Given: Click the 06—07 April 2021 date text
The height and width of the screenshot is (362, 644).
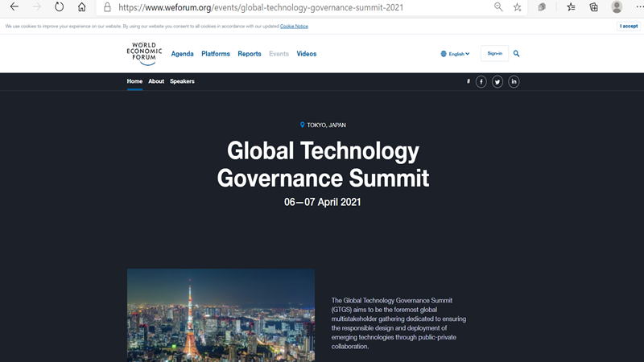Looking at the screenshot, I should click(323, 202).
